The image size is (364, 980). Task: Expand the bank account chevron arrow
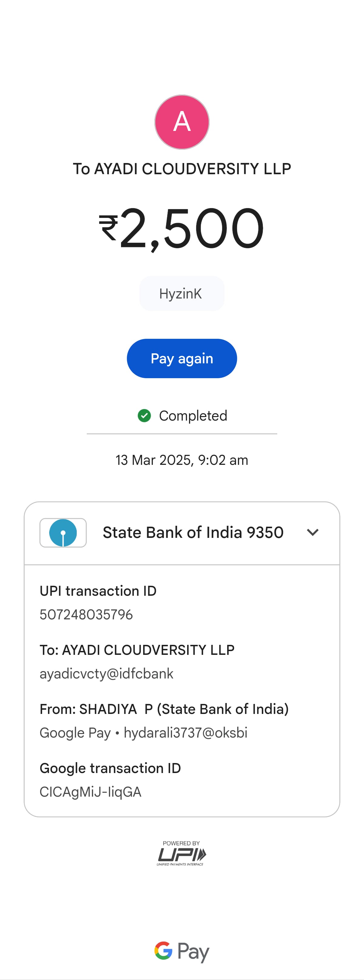click(x=313, y=533)
